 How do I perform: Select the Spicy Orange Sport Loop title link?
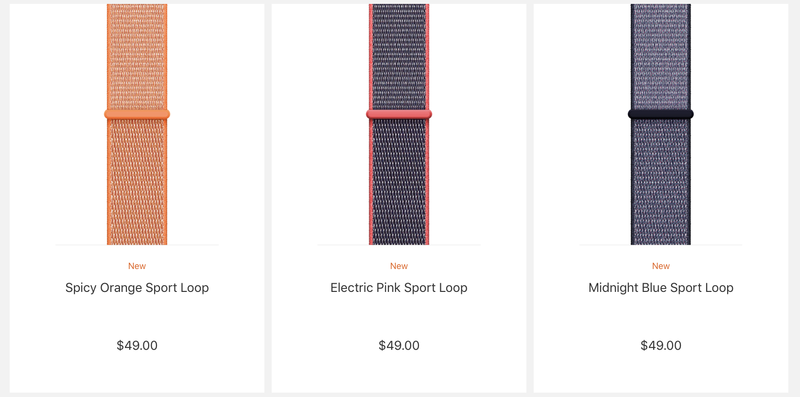[x=137, y=288]
